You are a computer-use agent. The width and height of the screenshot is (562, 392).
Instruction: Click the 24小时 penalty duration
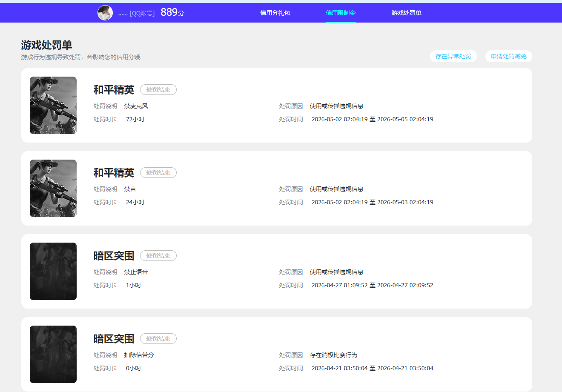pyautogui.click(x=135, y=202)
